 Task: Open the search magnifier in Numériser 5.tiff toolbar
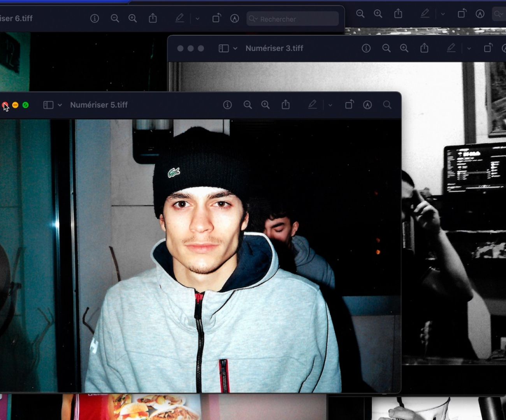[387, 105]
